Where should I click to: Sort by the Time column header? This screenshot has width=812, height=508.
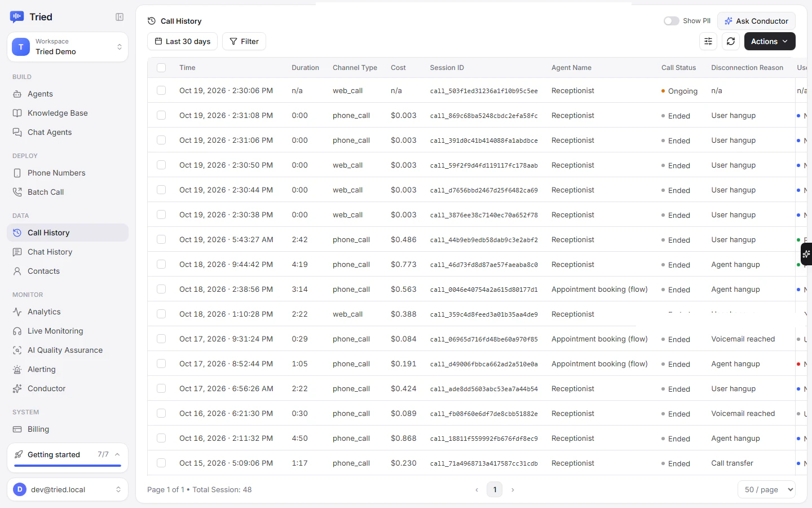[187, 68]
